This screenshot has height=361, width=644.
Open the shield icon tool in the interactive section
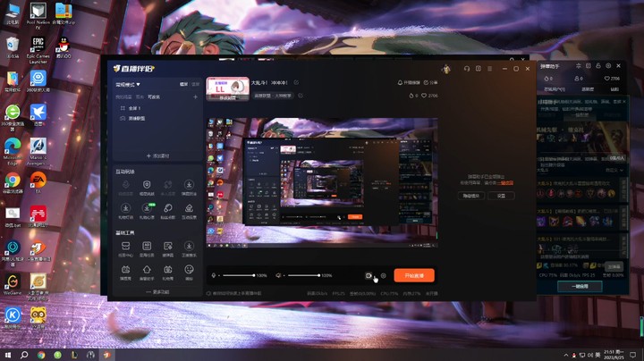pos(147,187)
